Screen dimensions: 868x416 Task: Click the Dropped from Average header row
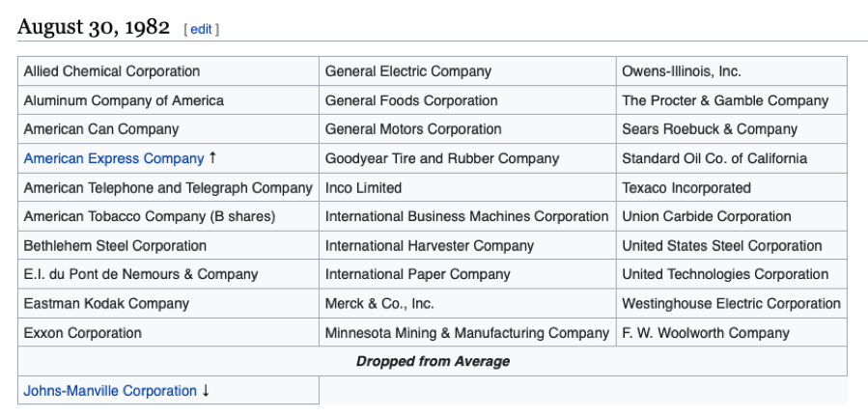pyautogui.click(x=433, y=362)
